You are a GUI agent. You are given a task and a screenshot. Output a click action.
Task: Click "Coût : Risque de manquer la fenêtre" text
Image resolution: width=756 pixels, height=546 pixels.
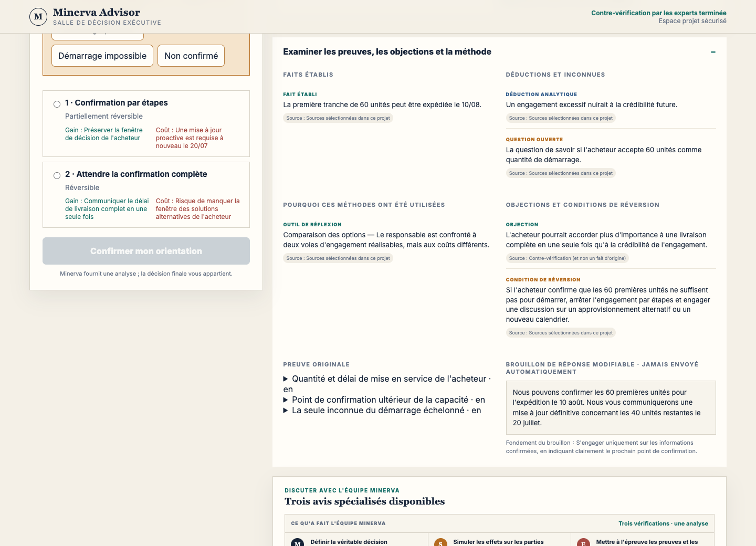(x=197, y=209)
